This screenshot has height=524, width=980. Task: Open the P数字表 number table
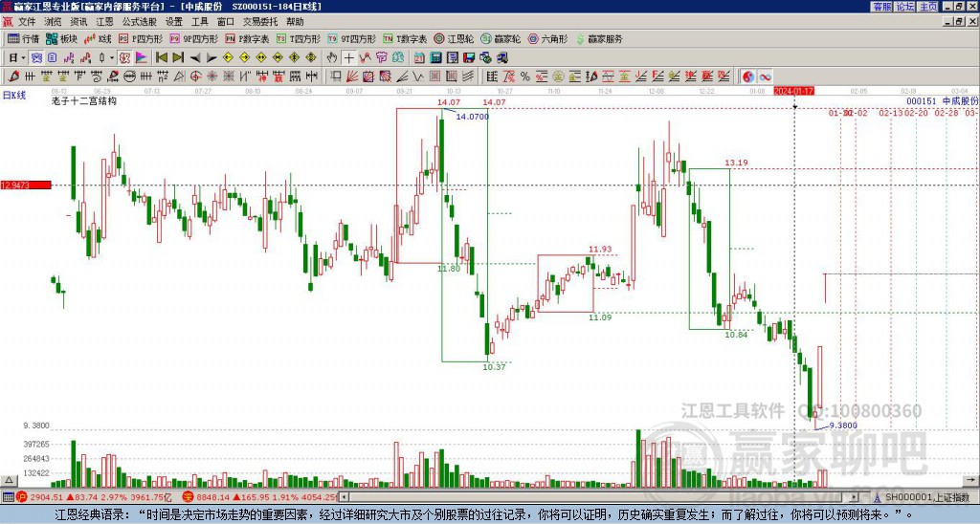coord(248,38)
